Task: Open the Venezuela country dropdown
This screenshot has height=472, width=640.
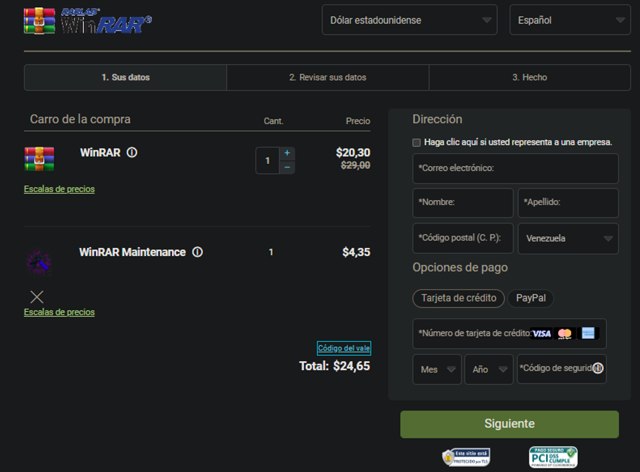Action: click(x=568, y=238)
